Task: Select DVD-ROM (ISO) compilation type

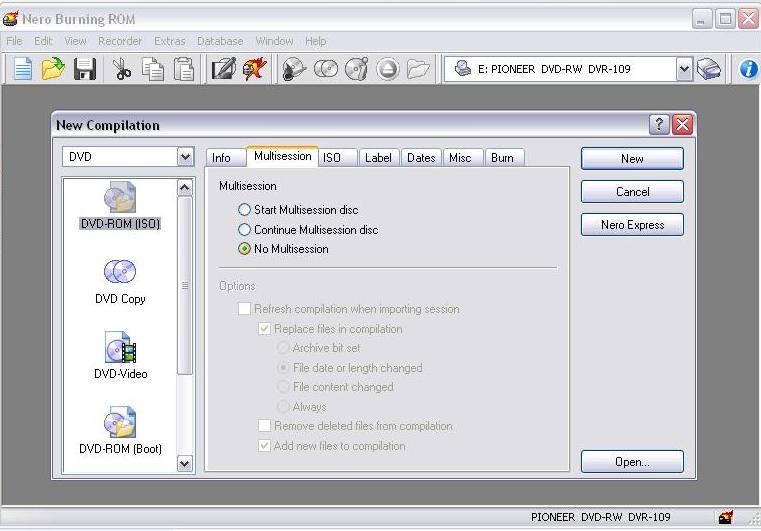Action: (x=120, y=206)
